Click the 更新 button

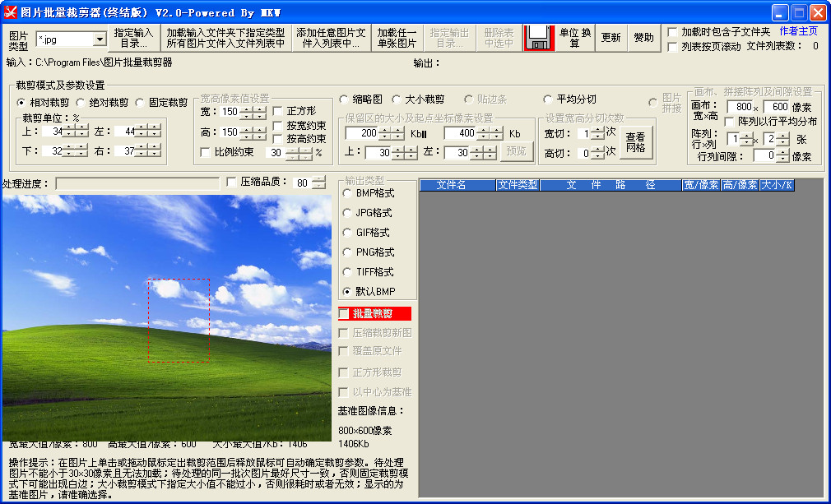tap(611, 38)
